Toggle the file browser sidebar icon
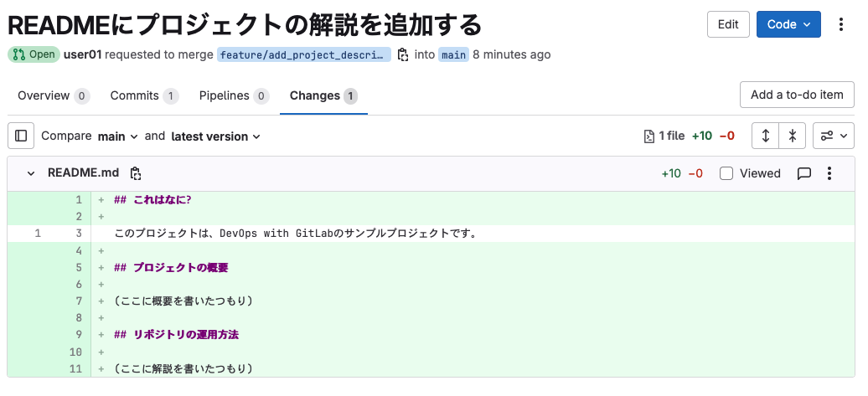The height and width of the screenshot is (396, 868). tap(21, 136)
